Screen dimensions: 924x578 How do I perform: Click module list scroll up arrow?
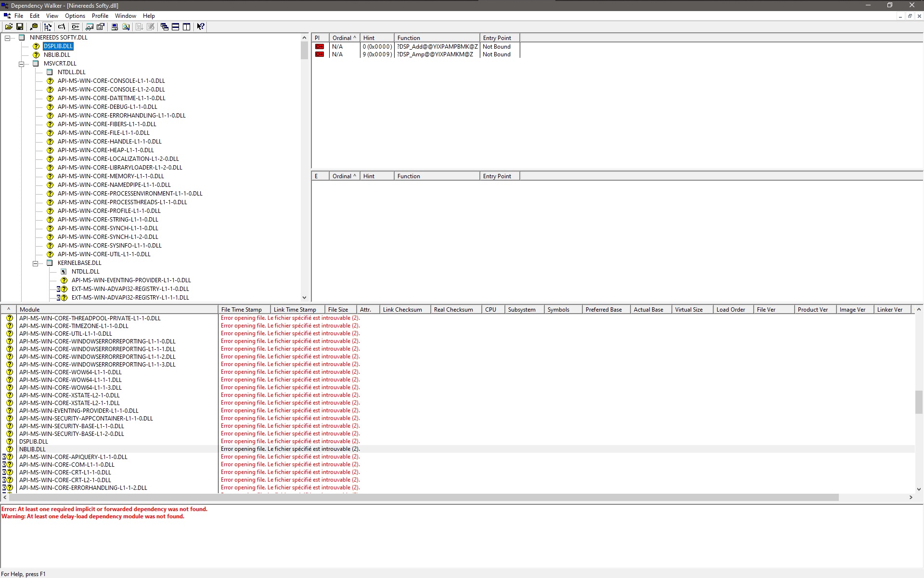919,310
